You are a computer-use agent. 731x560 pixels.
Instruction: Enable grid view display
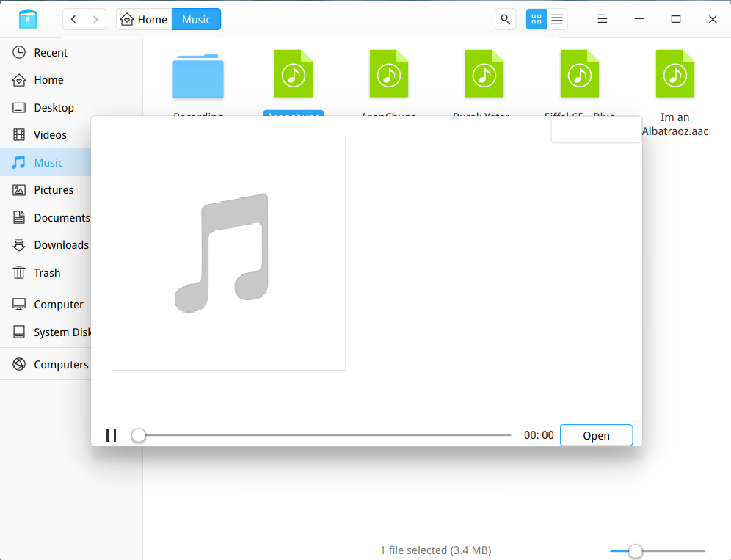tap(536, 19)
